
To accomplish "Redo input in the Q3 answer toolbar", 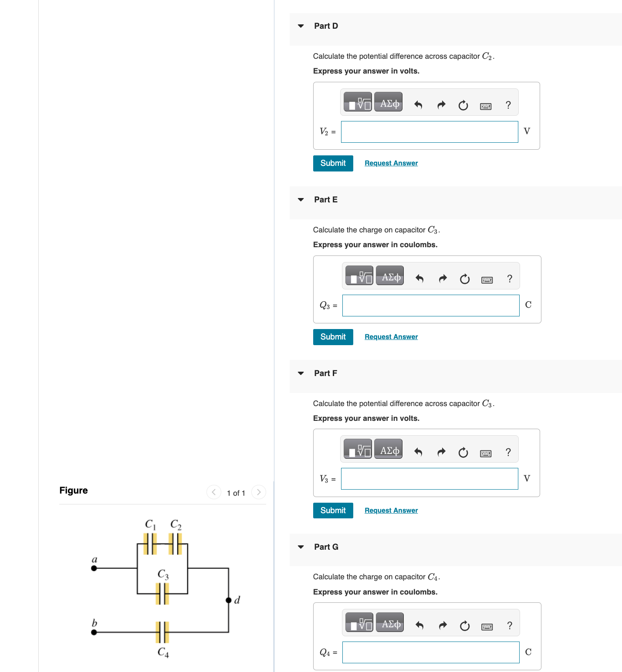I will pos(443,279).
